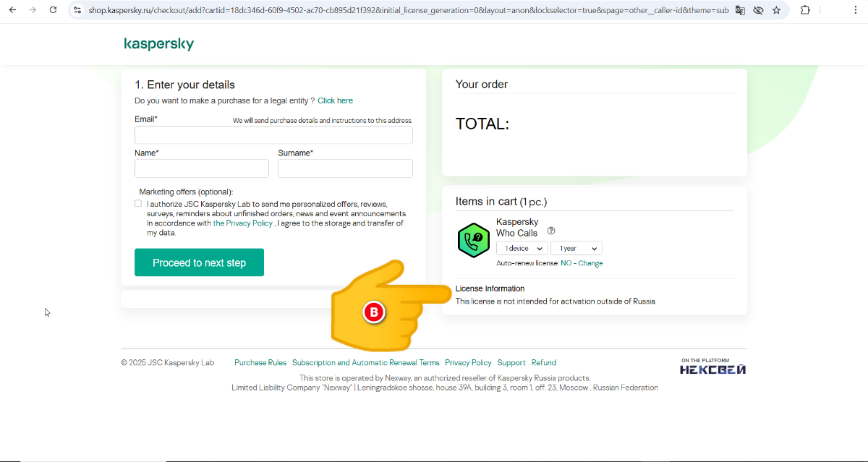The height and width of the screenshot is (462, 868).
Task: Click the Kaspersky logo in the header
Action: [x=159, y=44]
